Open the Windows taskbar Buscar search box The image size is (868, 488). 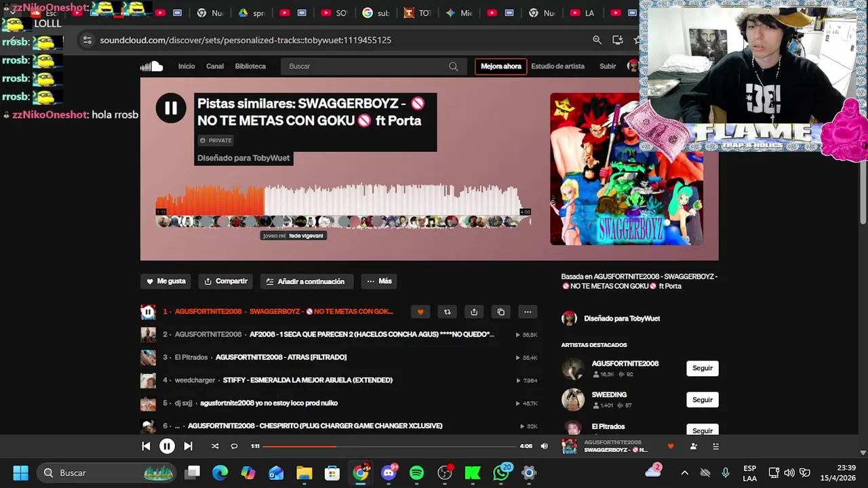point(107,472)
